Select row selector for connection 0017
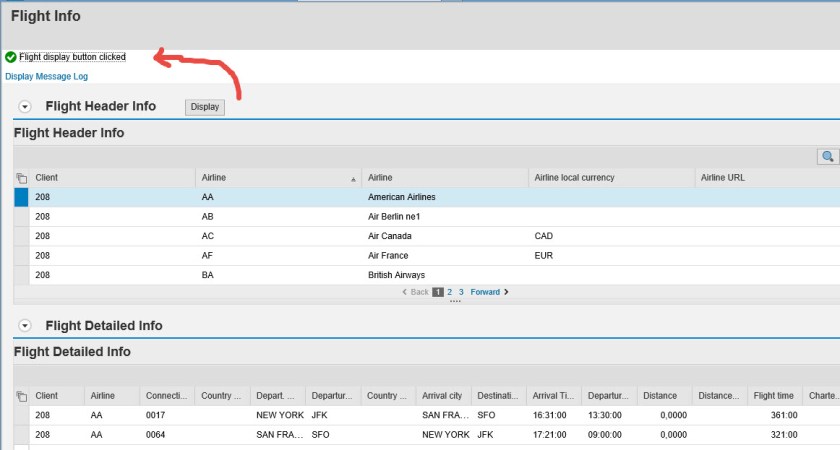Viewport: 840px width, 450px height. pyautogui.click(x=21, y=415)
